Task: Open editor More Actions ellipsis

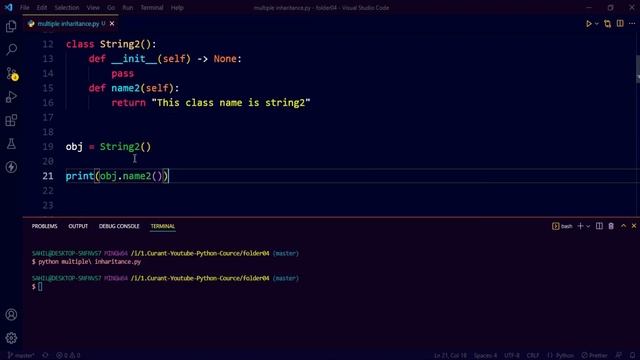Action: 632,23
